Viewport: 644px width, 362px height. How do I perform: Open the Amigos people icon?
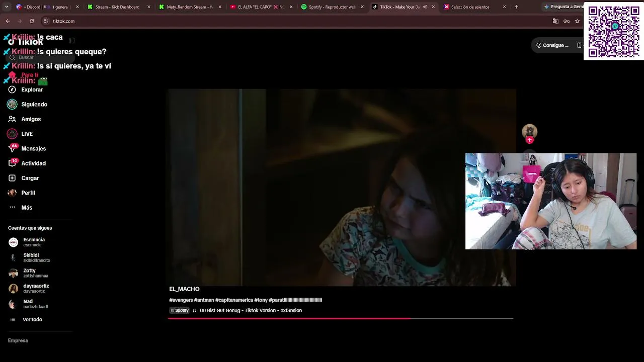(x=12, y=119)
